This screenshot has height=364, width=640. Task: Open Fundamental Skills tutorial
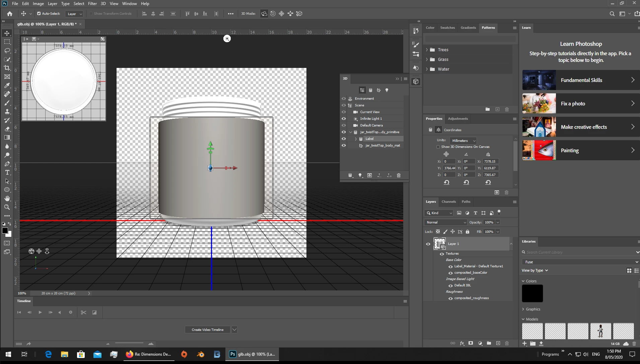click(x=581, y=80)
